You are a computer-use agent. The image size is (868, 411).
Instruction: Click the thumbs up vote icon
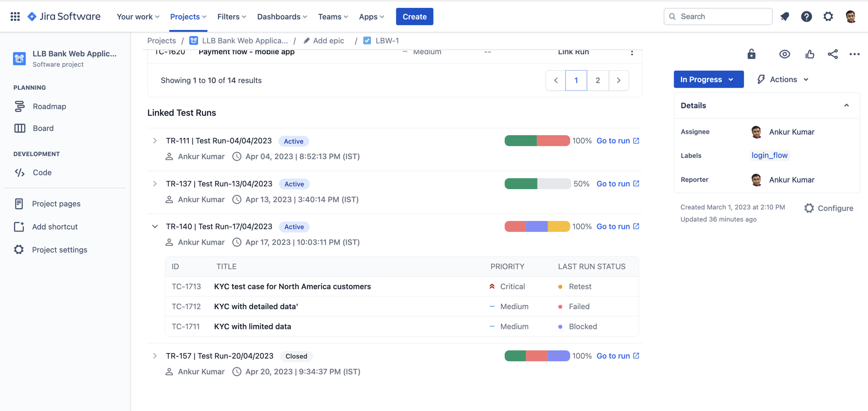[810, 54]
